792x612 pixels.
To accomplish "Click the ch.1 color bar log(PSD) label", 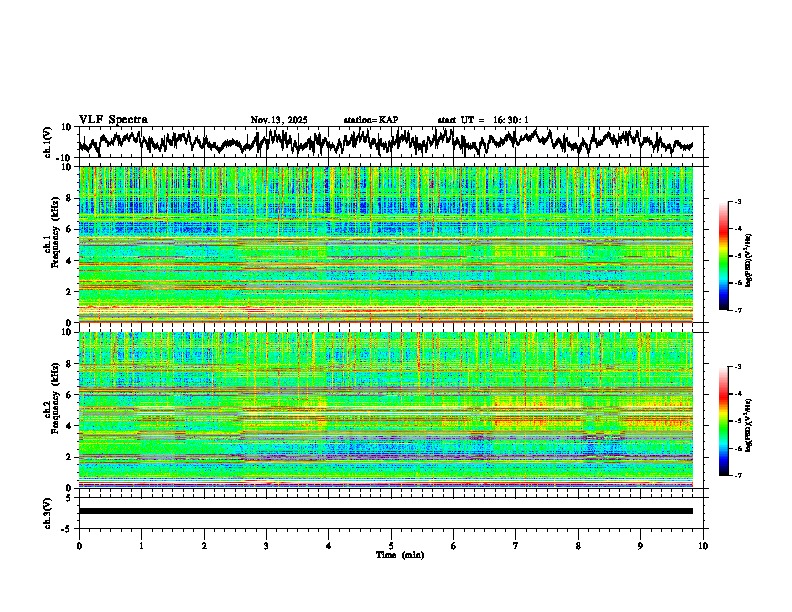I will (x=748, y=261).
